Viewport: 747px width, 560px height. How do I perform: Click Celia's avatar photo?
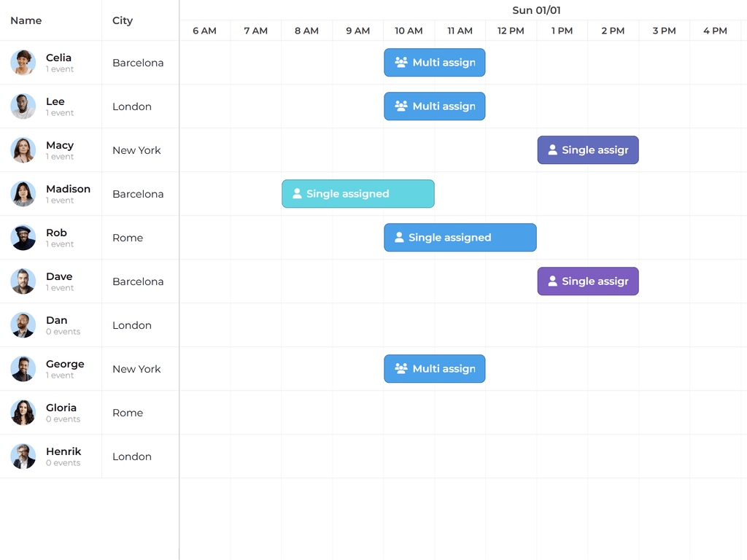(23, 63)
